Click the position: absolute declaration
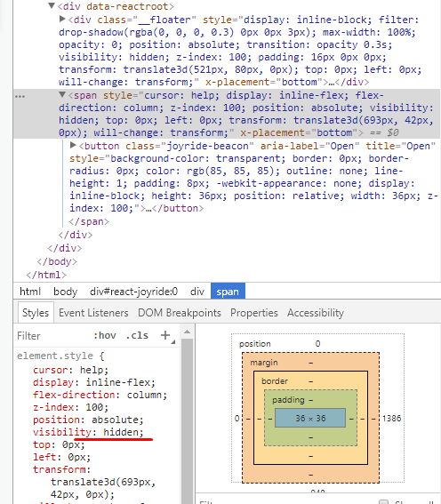 coord(88,420)
